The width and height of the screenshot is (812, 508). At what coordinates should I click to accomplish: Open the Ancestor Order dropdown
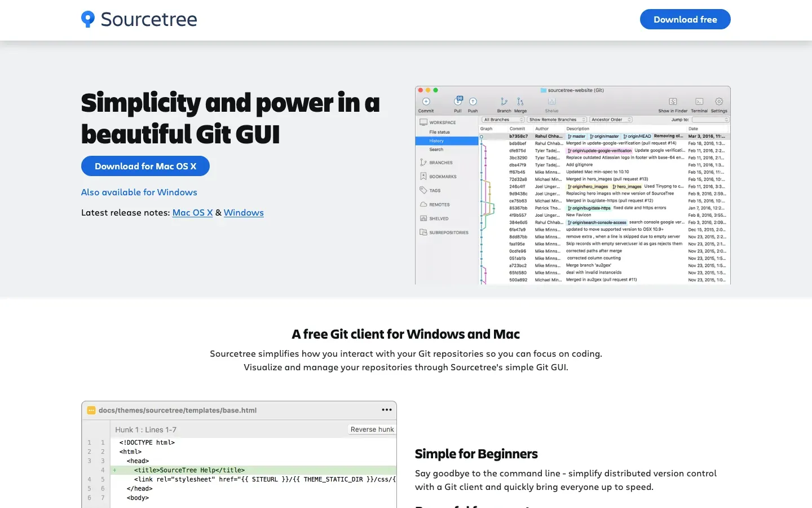pos(611,120)
